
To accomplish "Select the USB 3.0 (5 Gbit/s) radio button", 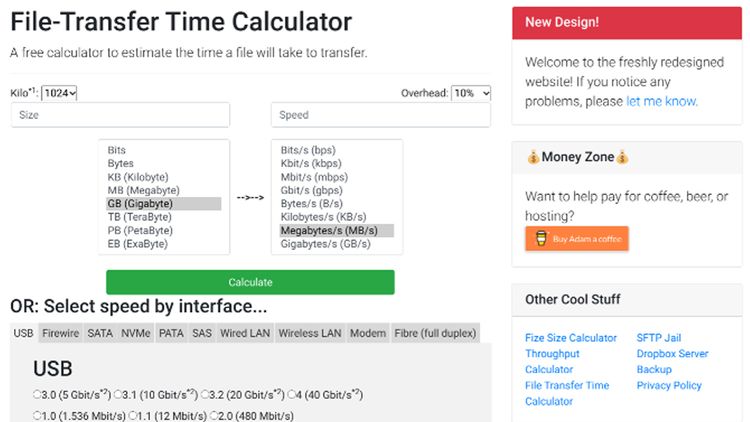I will click(x=37, y=394).
